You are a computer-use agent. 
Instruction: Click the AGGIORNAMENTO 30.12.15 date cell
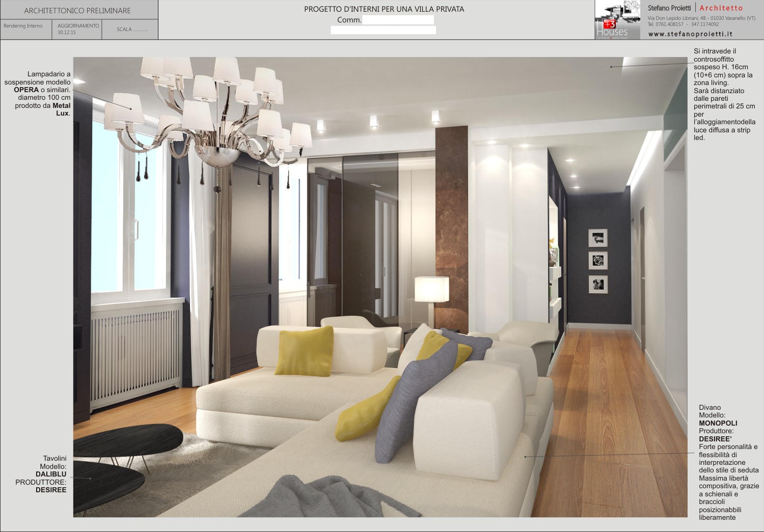[77, 30]
